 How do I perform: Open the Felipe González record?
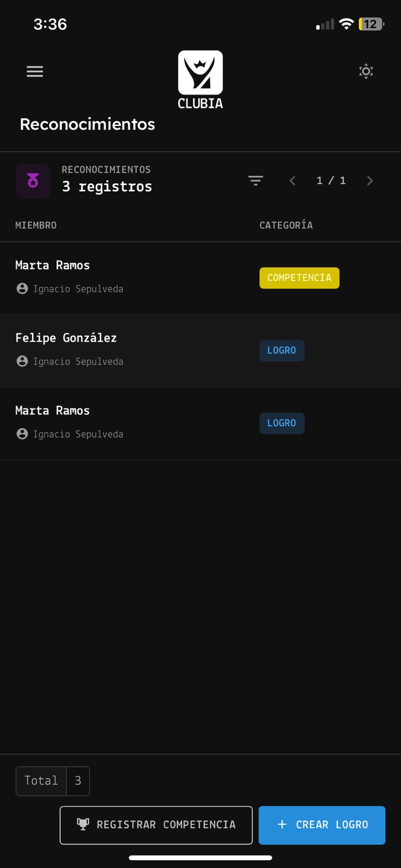pyautogui.click(x=200, y=350)
